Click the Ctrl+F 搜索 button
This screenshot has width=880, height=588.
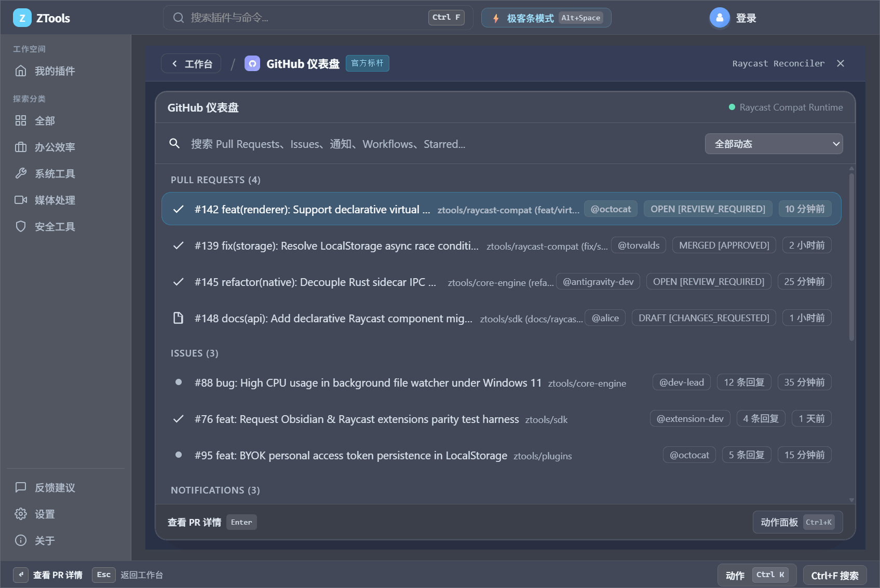pos(835,576)
